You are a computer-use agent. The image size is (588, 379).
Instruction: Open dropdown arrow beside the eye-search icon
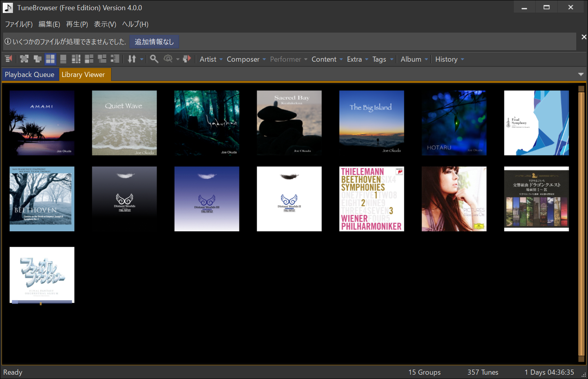tap(178, 59)
